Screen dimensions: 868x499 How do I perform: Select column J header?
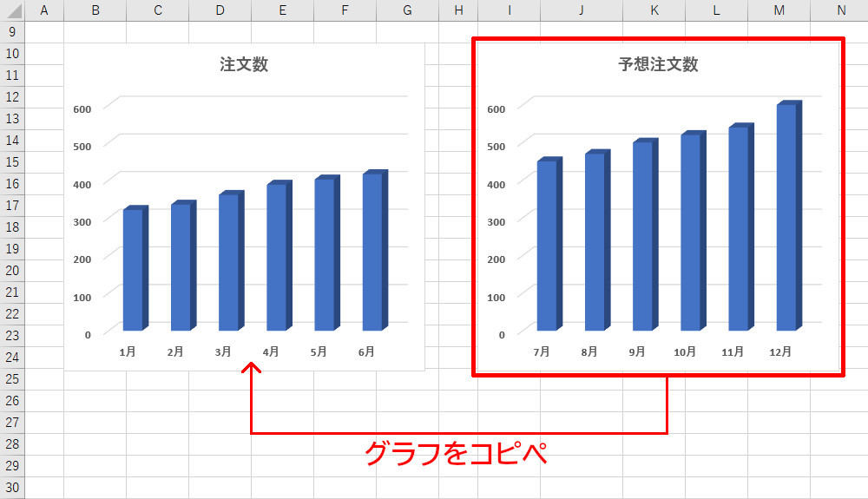pyautogui.click(x=582, y=10)
